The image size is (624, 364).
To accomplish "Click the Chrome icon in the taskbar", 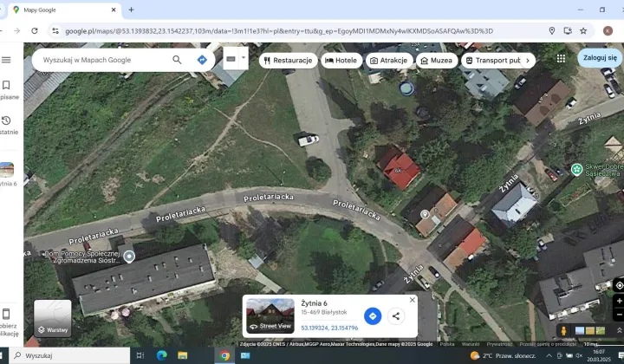I will (224, 355).
